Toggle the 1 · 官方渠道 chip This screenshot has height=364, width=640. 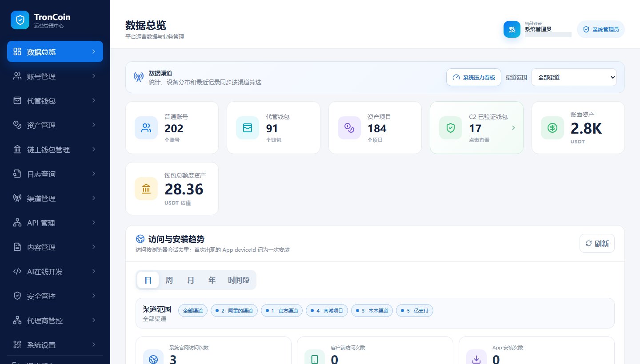pos(282,311)
